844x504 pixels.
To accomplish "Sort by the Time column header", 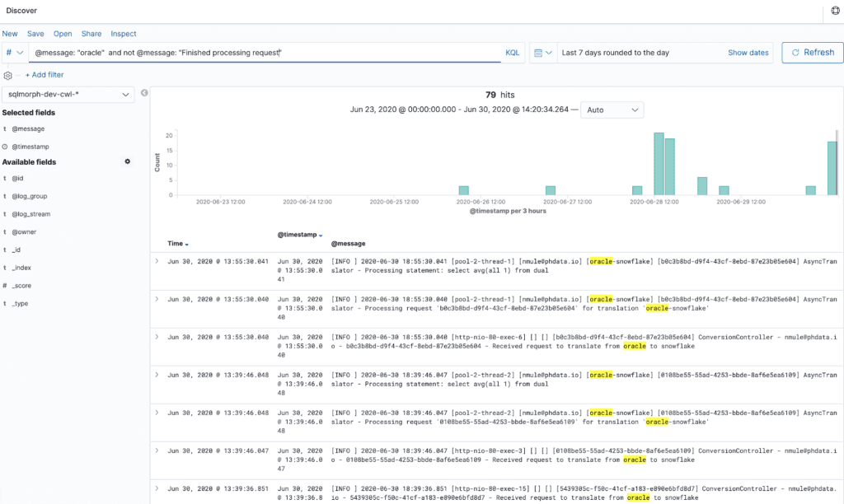I will 178,244.
